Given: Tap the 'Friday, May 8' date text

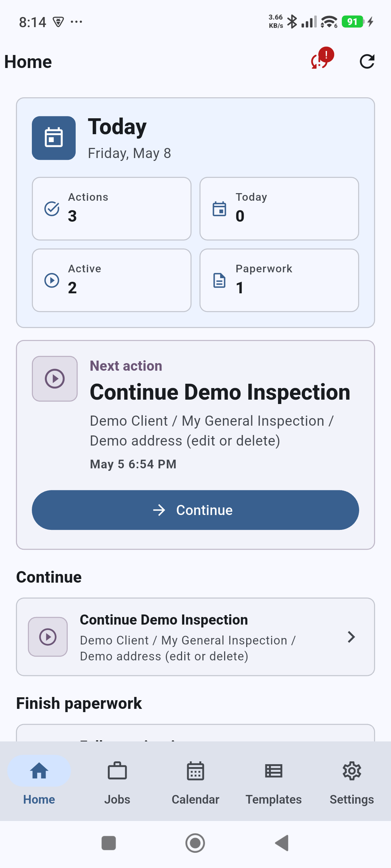Looking at the screenshot, I should (x=129, y=153).
